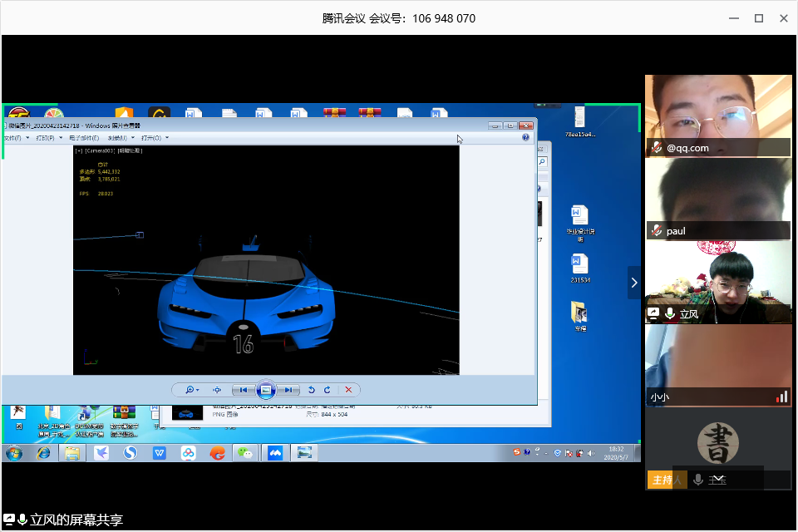This screenshot has width=798, height=532.
Task: Go to the previous photo
Action: (x=243, y=389)
